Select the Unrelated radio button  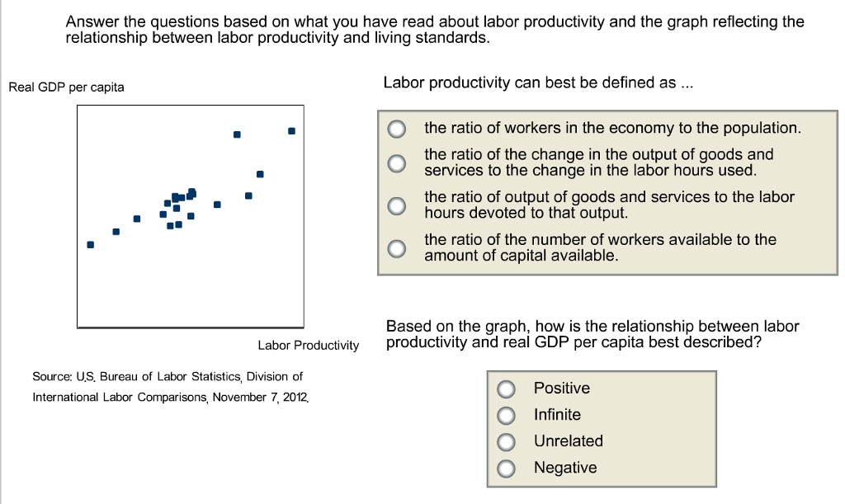(507, 441)
